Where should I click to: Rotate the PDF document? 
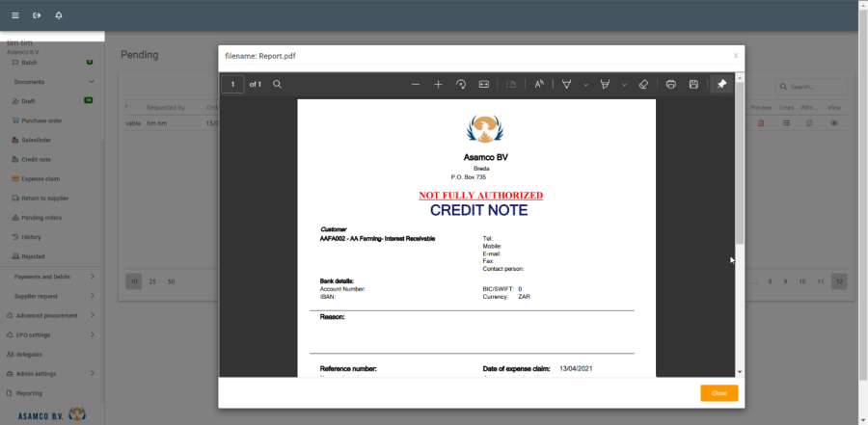461,85
